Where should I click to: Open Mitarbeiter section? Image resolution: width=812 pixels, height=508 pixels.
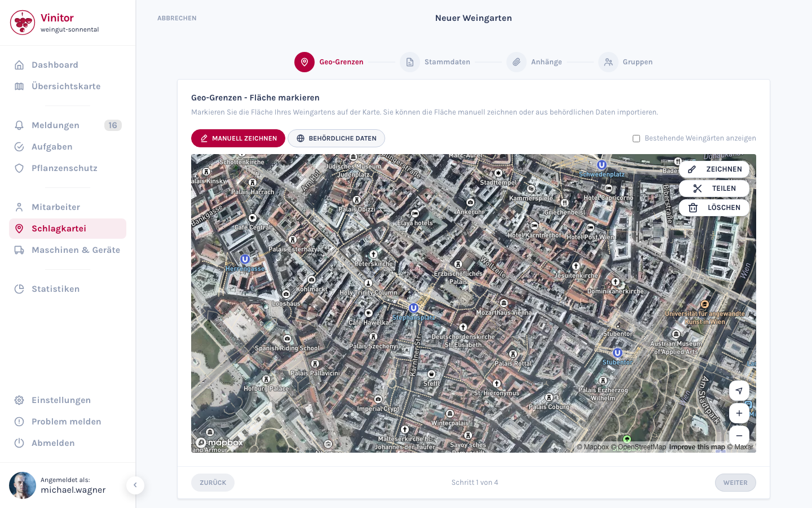pyautogui.click(x=68, y=207)
